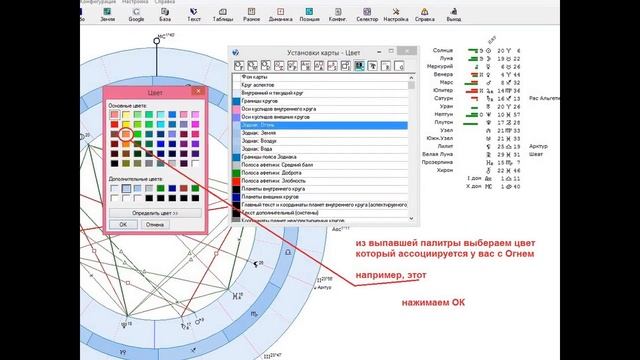Click the Google toolbar icon
The width and height of the screenshot is (640, 360).
tap(136, 14)
